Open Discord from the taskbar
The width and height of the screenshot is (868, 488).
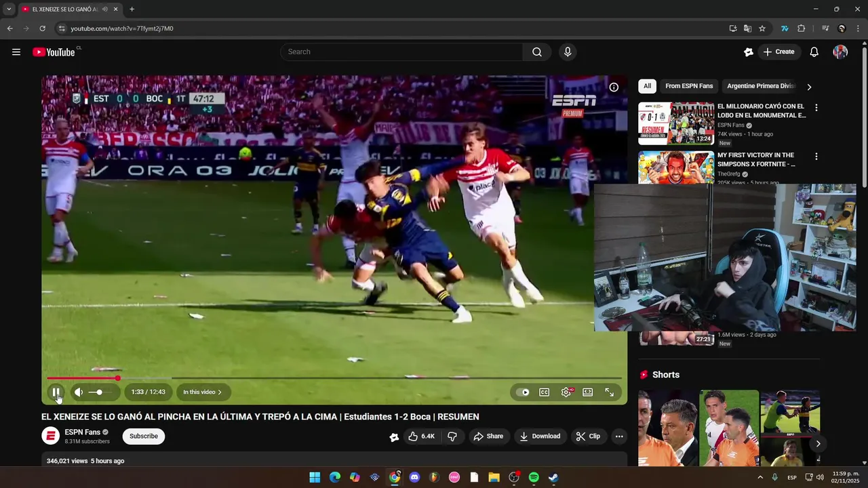coord(414,477)
